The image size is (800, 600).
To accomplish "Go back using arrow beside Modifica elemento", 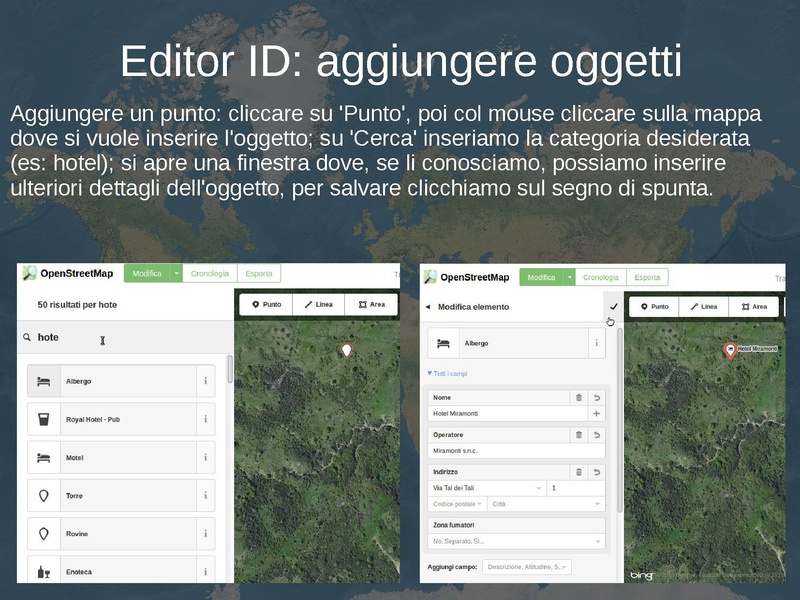I will (x=428, y=307).
